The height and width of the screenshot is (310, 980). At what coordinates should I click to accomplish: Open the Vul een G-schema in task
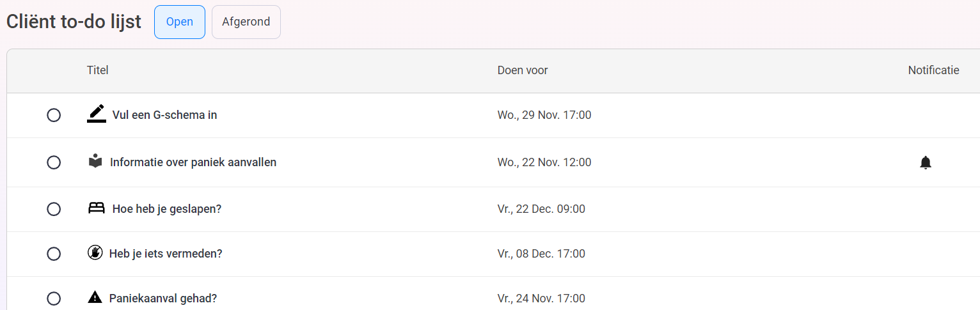(x=164, y=116)
